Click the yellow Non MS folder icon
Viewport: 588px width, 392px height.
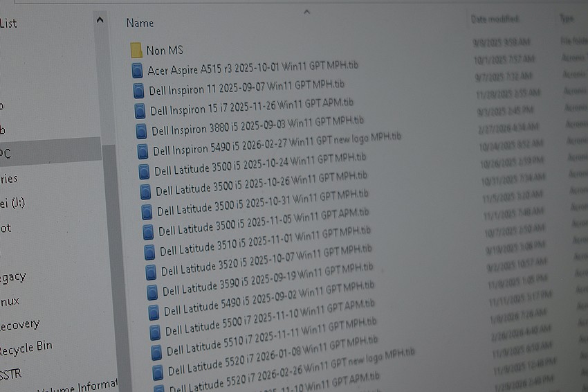tap(136, 50)
